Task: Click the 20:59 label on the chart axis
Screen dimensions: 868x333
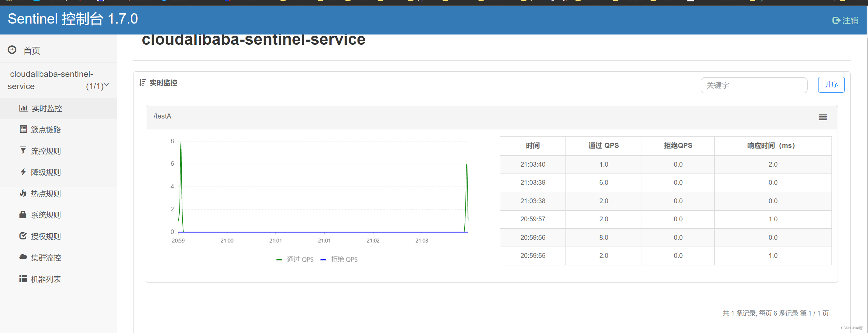Action: click(x=178, y=240)
